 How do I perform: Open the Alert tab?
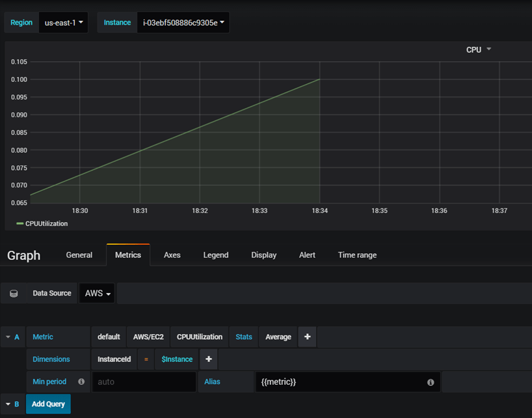pos(307,255)
